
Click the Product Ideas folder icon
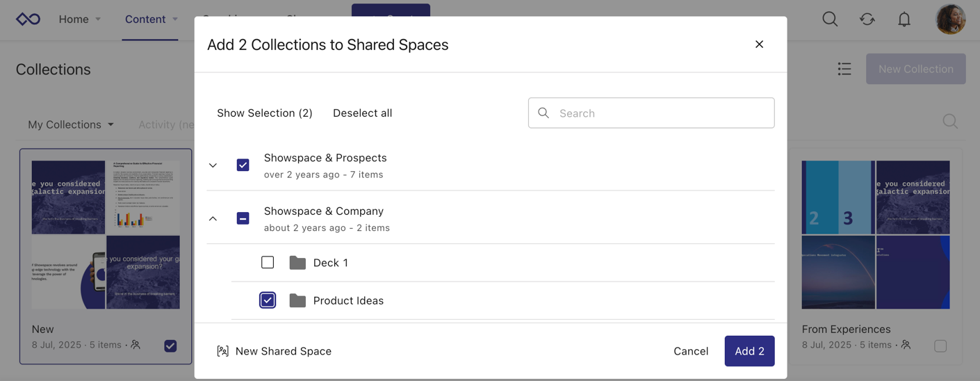297,300
